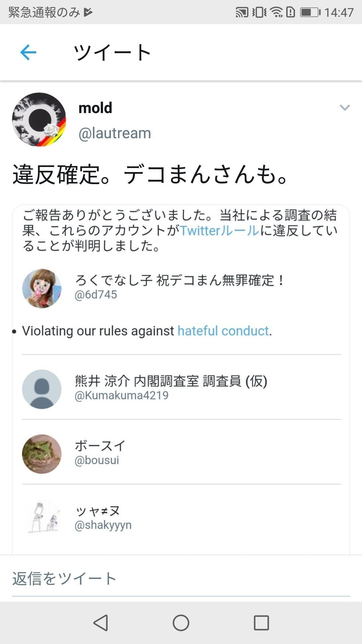This screenshot has height=644, width=362.
Task: Tap the default gray avatar for Kumakuma4219
Action: tap(42, 389)
